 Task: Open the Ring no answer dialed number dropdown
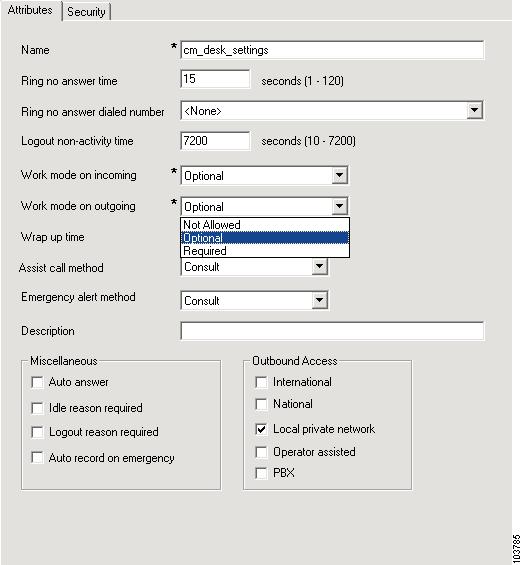coord(475,110)
